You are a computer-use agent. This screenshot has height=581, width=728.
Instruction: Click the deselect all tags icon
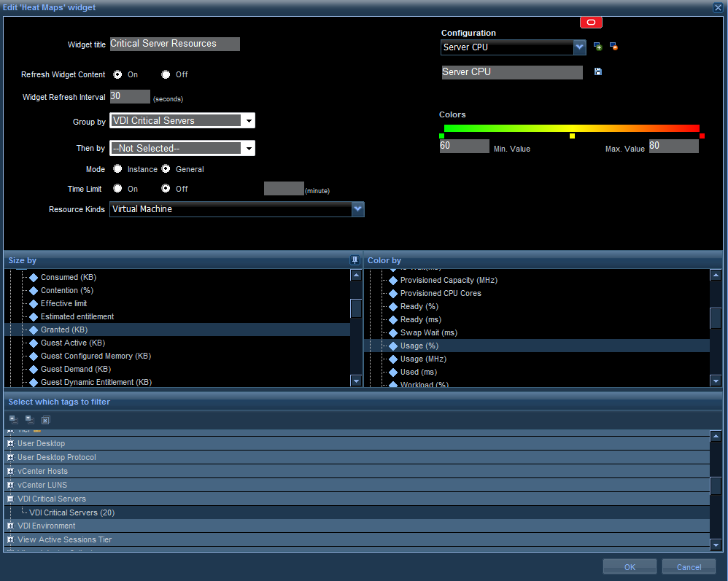[x=45, y=420]
